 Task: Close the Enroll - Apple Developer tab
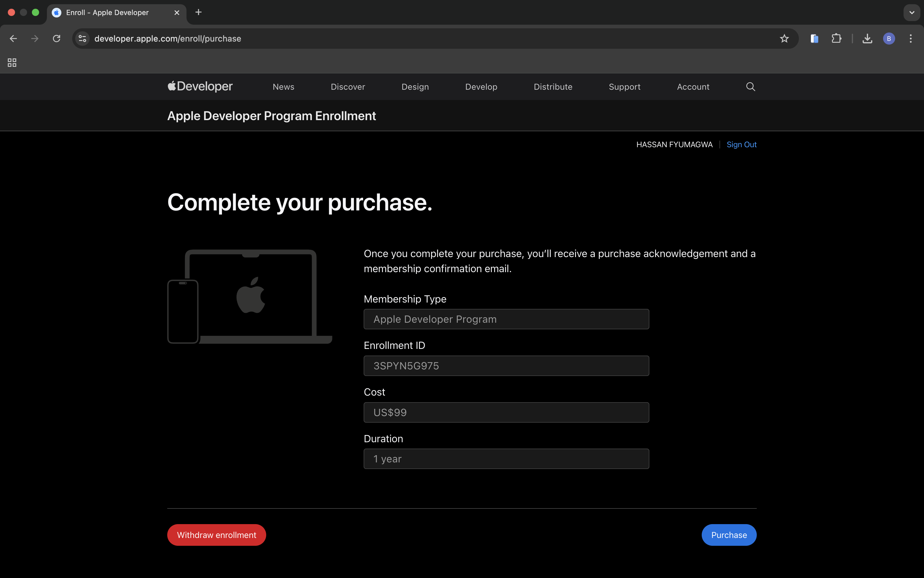[177, 13]
